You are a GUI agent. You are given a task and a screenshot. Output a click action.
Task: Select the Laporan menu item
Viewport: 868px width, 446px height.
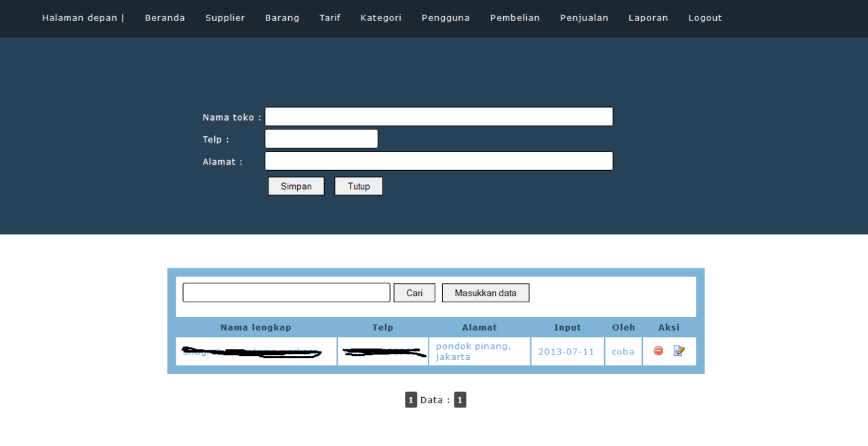[x=648, y=18]
